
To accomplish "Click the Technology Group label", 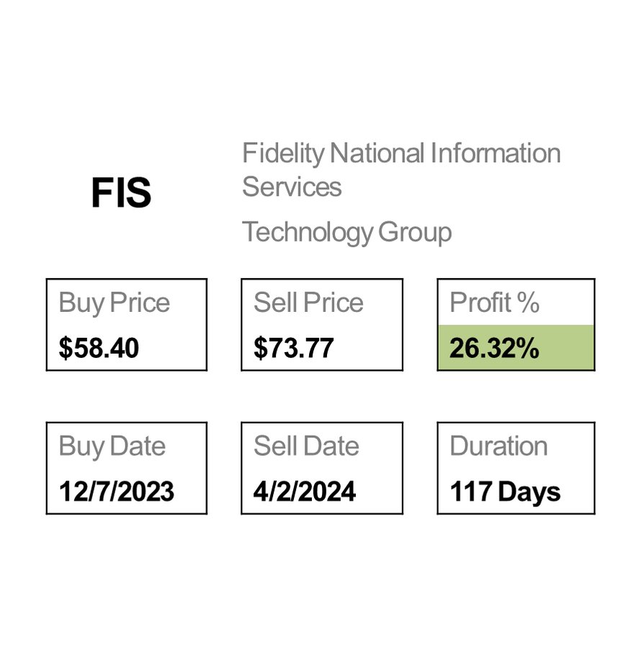I will (346, 232).
